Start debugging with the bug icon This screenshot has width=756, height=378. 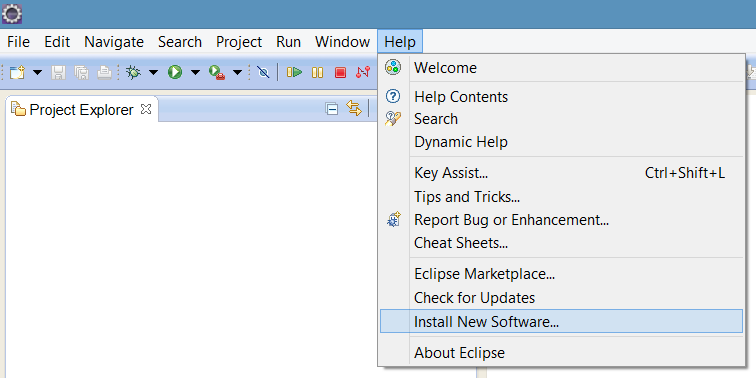pos(133,73)
